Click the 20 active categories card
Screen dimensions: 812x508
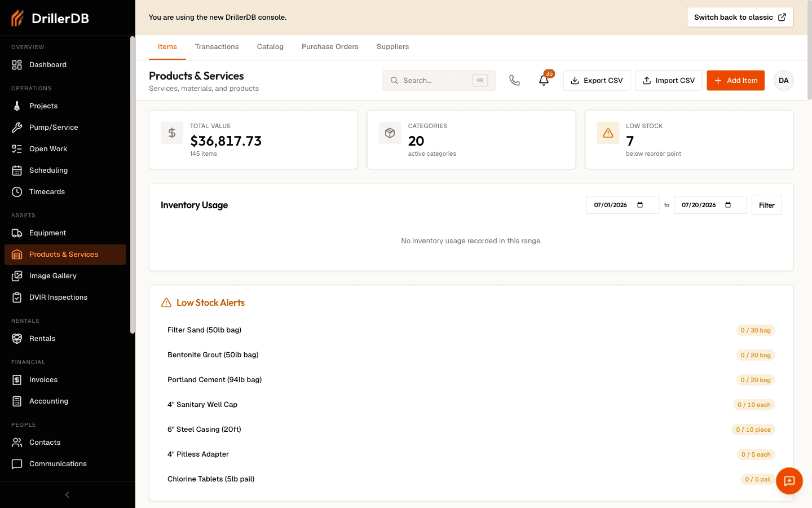click(x=471, y=139)
